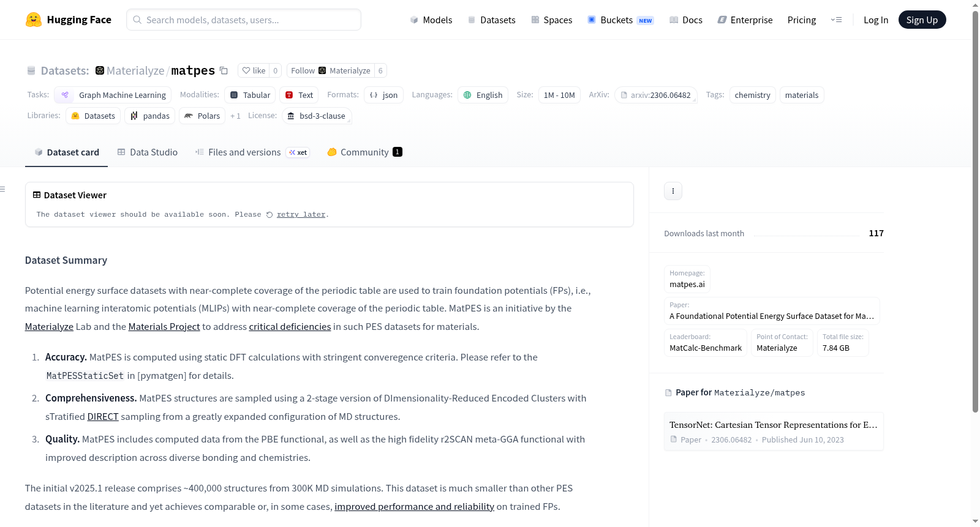Viewport: 980px width, 527px height.
Task: Click the pandas library icon
Action: (134, 116)
